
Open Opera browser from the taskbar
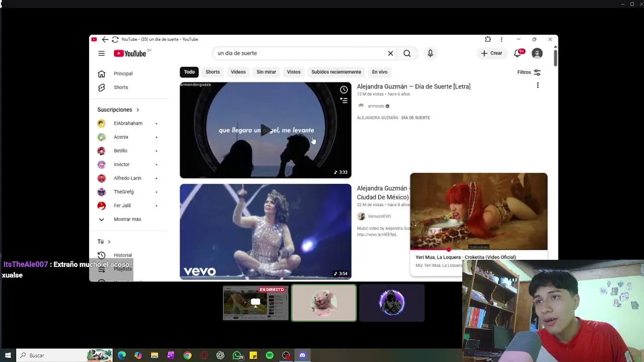tap(204, 355)
